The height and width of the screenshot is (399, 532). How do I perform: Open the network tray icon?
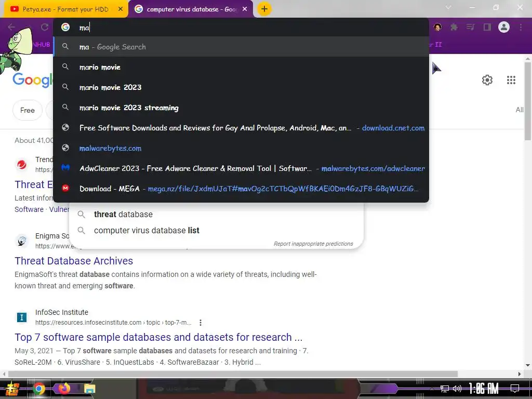(445, 389)
